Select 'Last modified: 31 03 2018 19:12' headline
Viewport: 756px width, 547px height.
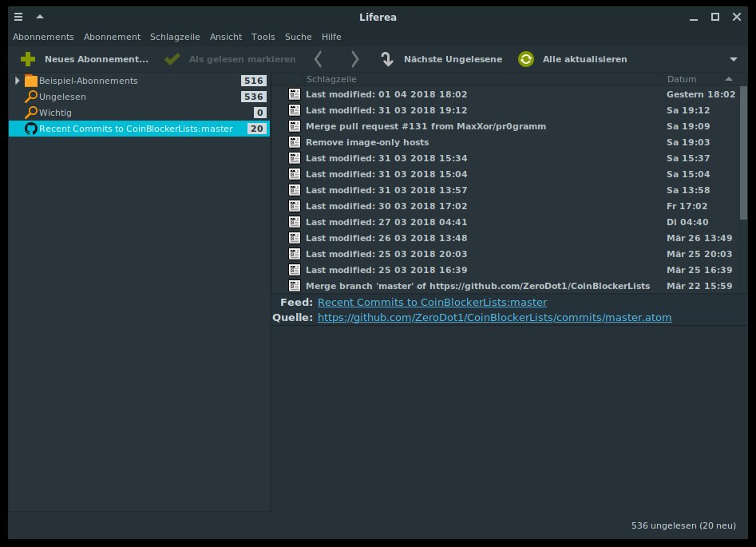[386, 110]
